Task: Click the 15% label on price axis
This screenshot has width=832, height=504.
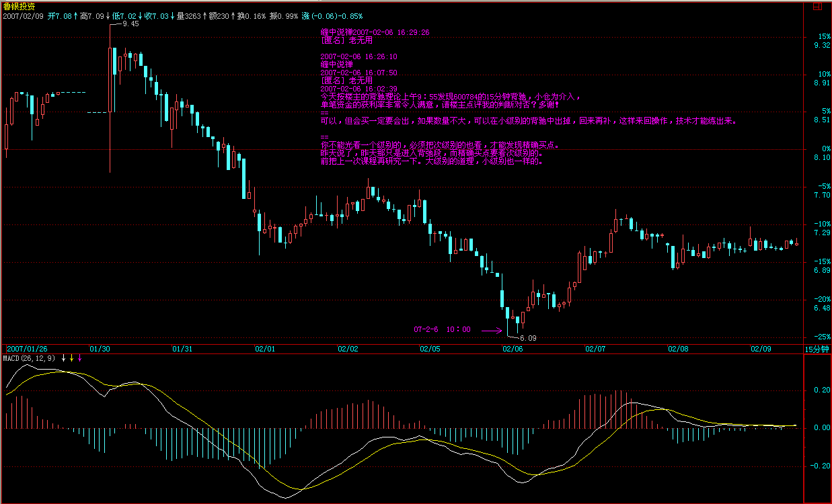Action: (x=825, y=36)
